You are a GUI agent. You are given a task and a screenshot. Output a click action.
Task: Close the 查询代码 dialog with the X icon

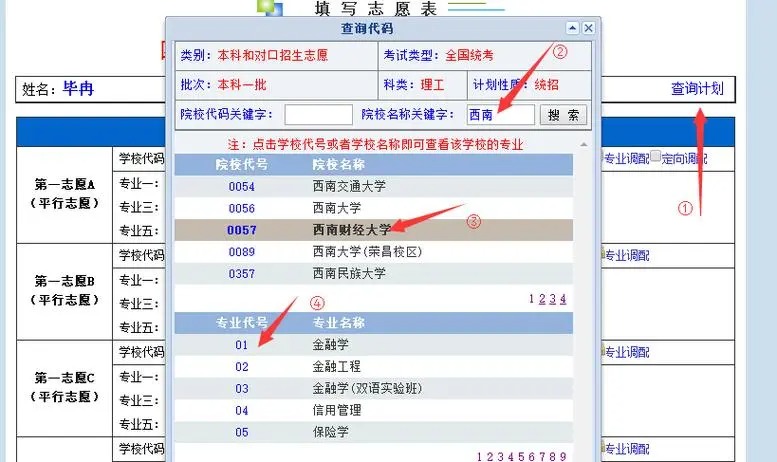[x=588, y=28]
